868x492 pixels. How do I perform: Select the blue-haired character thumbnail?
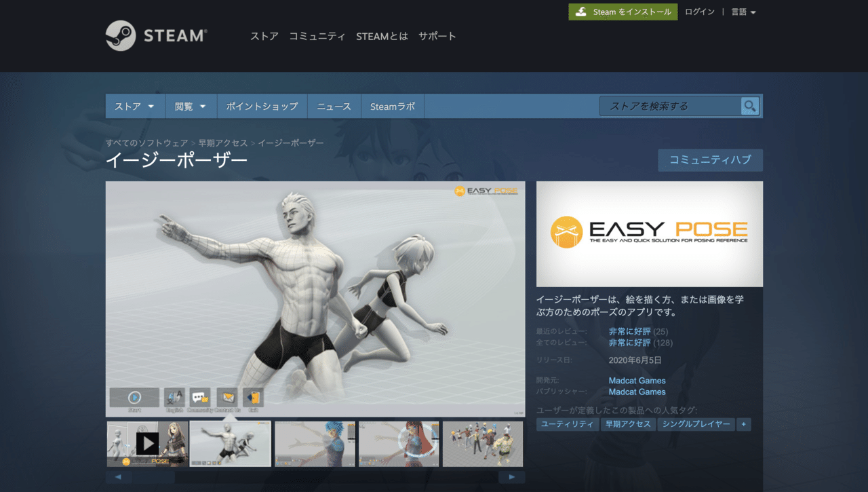point(315,444)
